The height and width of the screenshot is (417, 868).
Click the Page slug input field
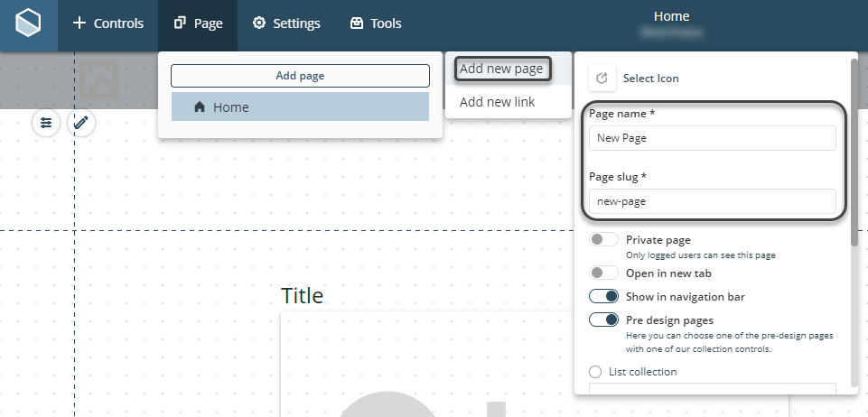point(712,201)
